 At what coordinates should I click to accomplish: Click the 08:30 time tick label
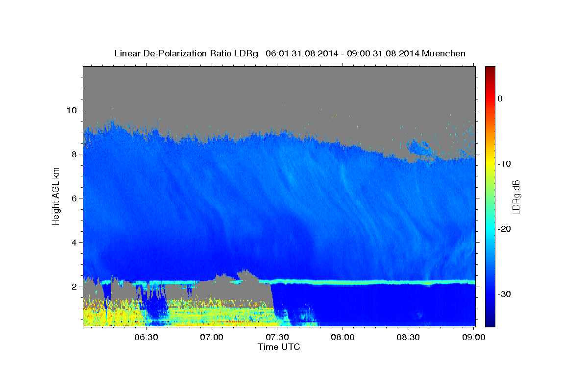[408, 337]
